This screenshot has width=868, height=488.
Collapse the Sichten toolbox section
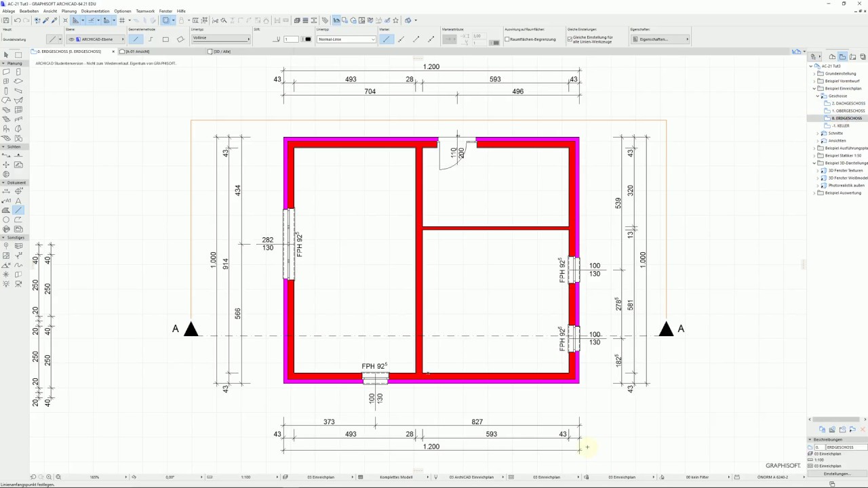[x=3, y=146]
